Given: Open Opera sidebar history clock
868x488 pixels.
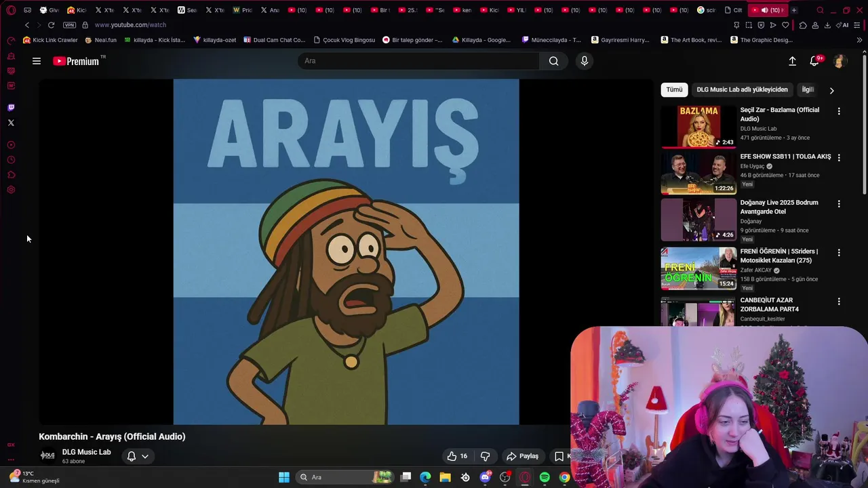Looking at the screenshot, I should [11, 160].
